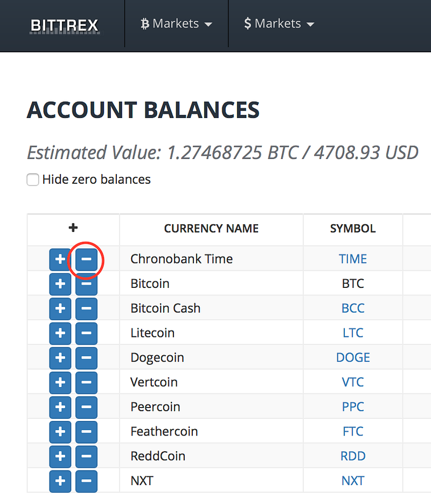Click the withdraw minus icon for Dogecoin
Screen dimensions: 431x504
86,358
